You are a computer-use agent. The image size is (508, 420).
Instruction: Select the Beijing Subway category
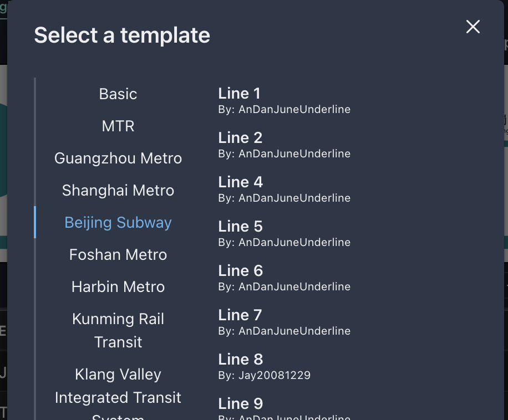pos(118,222)
